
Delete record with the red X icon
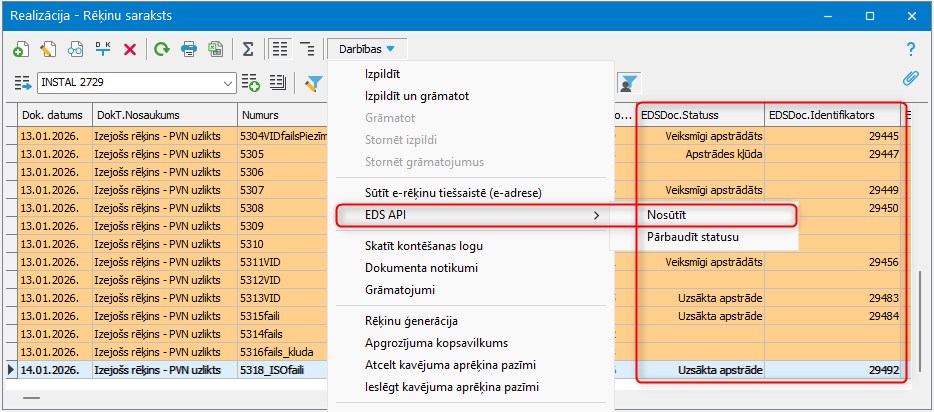[x=130, y=49]
